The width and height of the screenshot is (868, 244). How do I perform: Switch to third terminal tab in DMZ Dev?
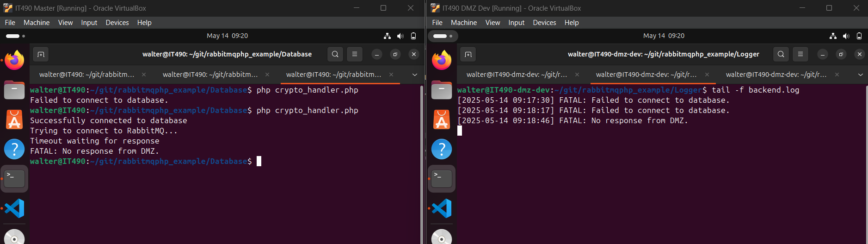click(776, 75)
